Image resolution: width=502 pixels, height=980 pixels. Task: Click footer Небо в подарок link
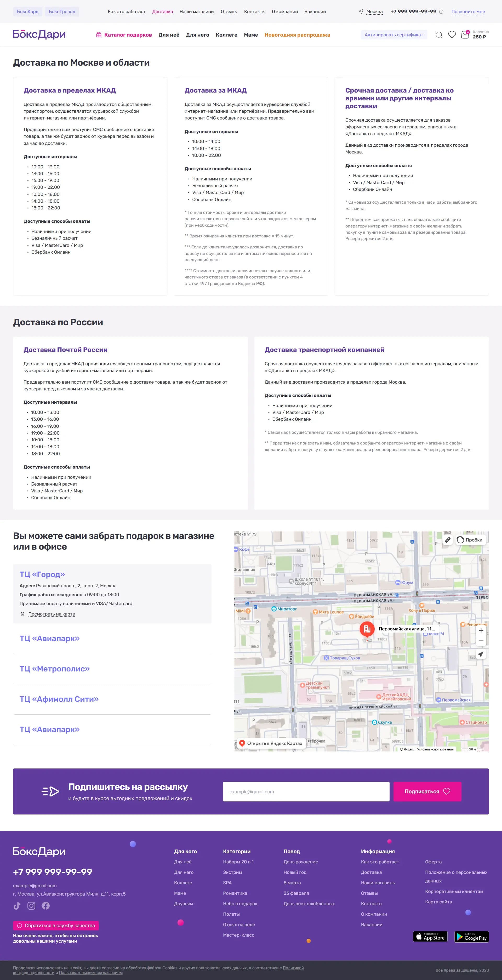click(240, 904)
